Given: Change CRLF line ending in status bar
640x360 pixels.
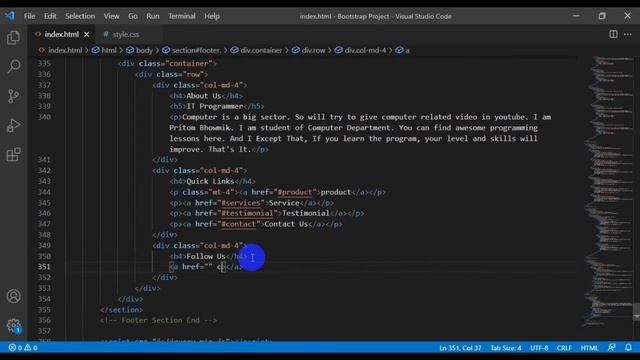Looking at the screenshot, I should 564,348.
